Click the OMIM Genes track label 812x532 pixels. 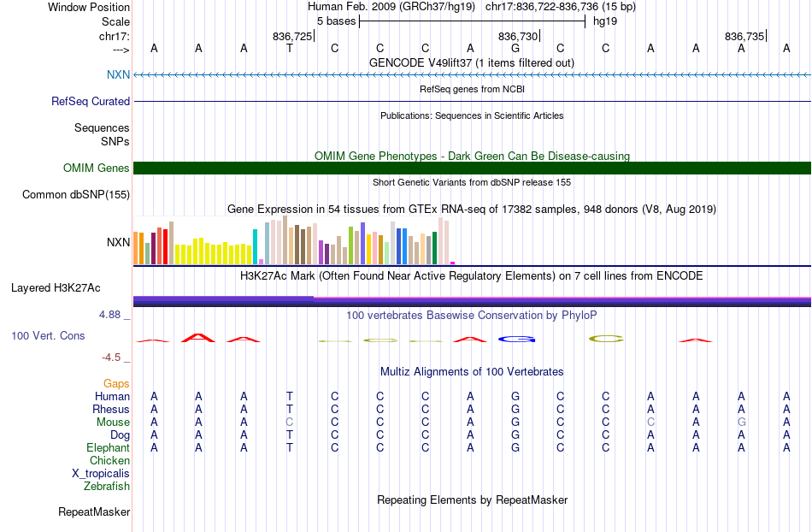pos(96,168)
